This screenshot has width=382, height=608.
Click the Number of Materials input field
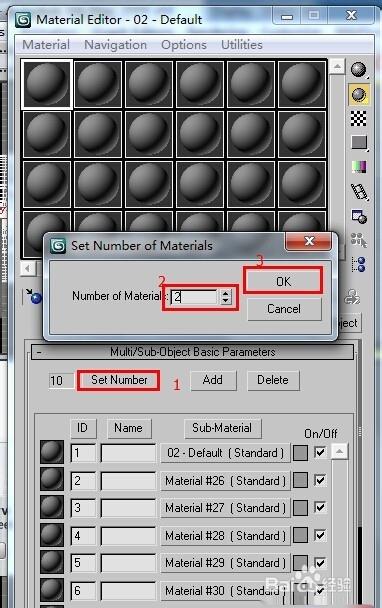pos(194,297)
